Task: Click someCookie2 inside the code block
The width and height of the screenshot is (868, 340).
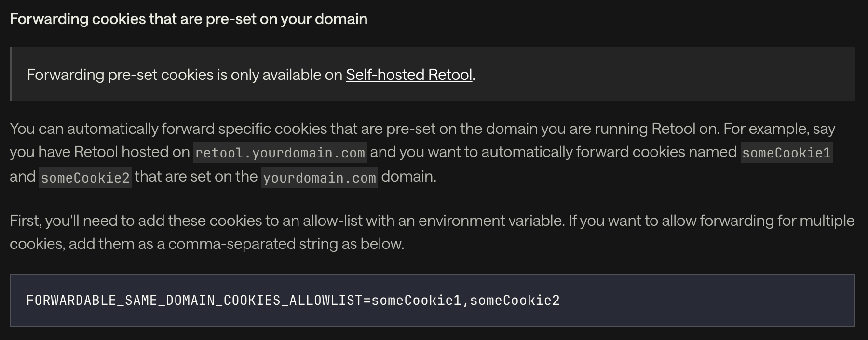Action: (515, 301)
